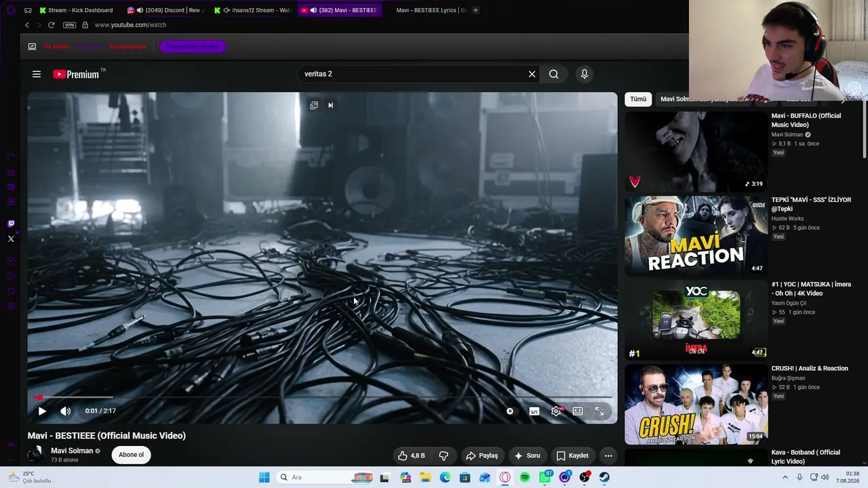The width and height of the screenshot is (868, 488).
Task: Open WhatsApp from the taskbar
Action: (545, 477)
